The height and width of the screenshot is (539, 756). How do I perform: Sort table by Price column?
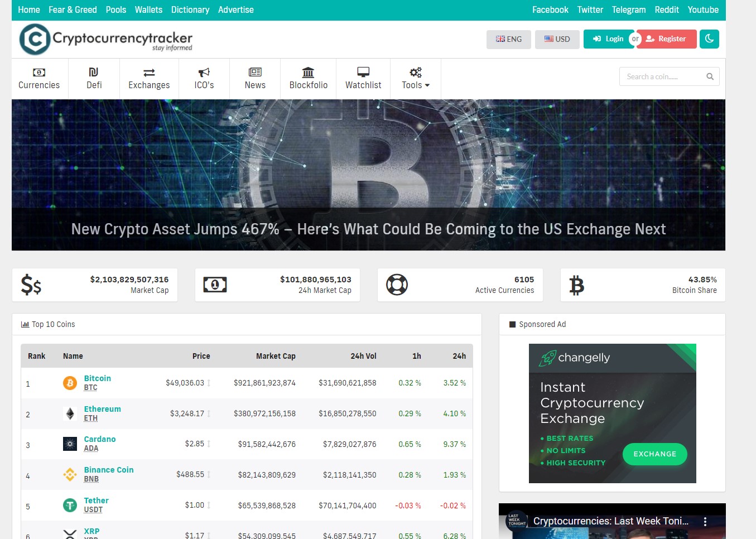pos(201,356)
